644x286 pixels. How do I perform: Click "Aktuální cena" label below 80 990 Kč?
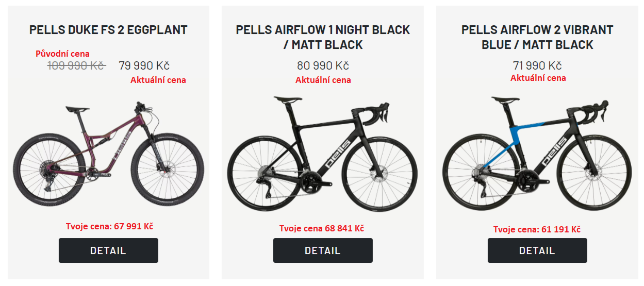click(x=323, y=80)
